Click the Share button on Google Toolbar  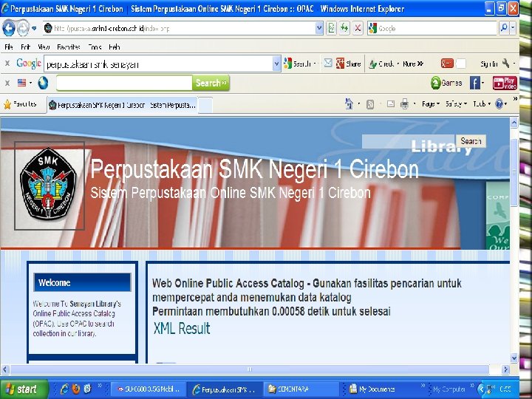(348, 64)
